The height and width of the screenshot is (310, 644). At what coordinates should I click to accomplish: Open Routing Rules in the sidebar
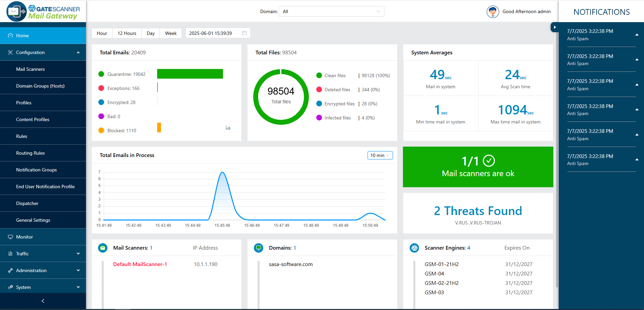31,153
